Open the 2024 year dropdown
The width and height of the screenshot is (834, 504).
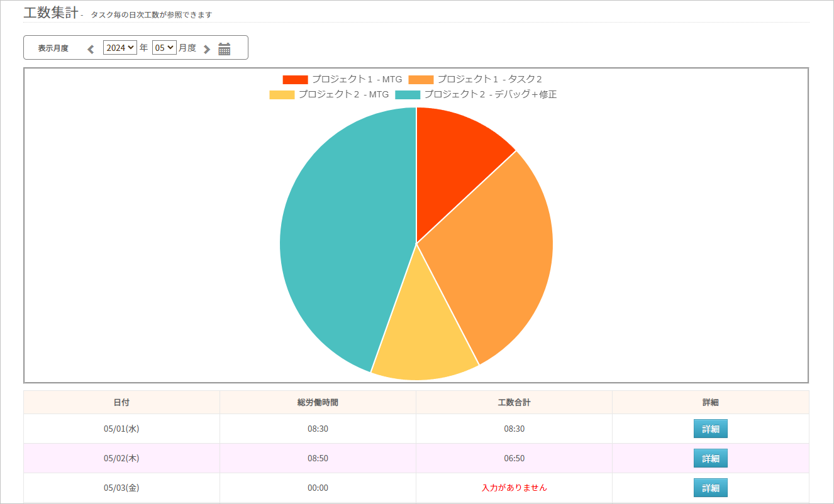click(x=120, y=48)
